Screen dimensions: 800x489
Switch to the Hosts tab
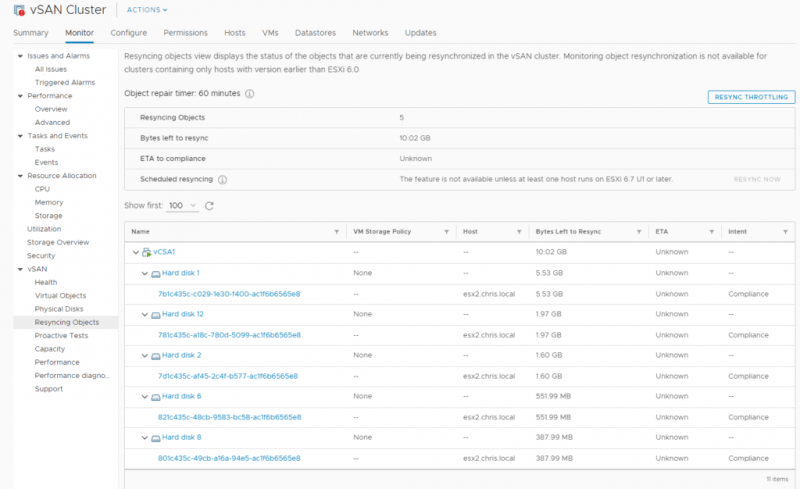point(235,33)
